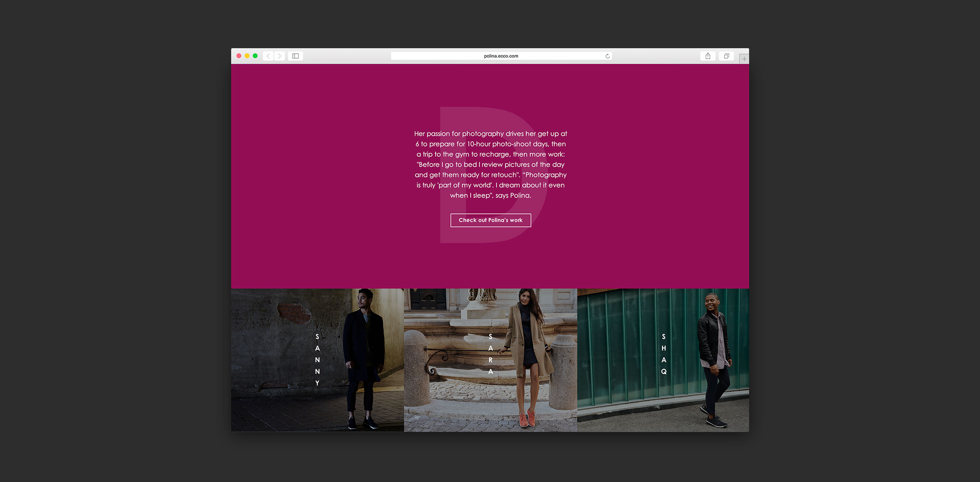This screenshot has width=980, height=482.
Task: Click 'Check out Polina's work' button
Action: (x=490, y=220)
